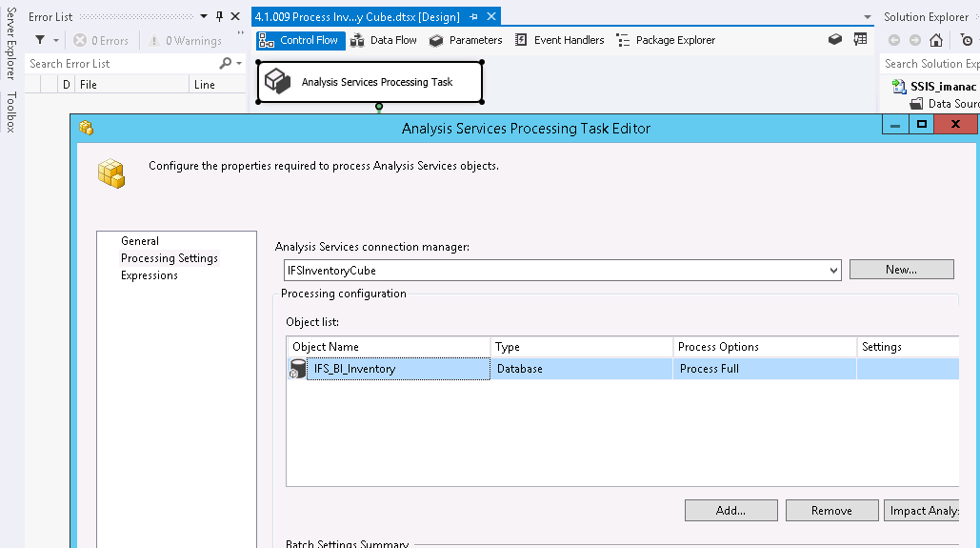
Task: Click the Solution Explorer Home icon
Action: click(x=936, y=40)
